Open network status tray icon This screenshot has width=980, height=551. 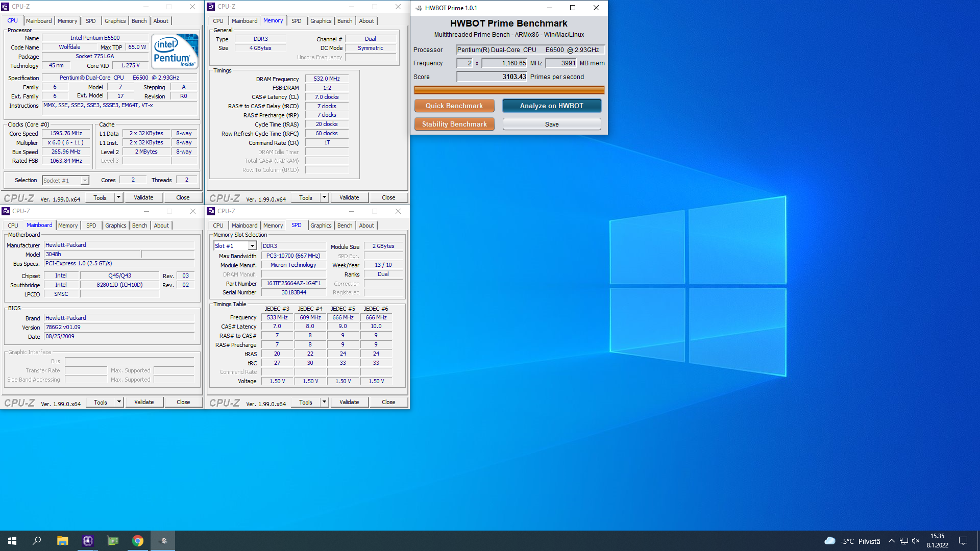click(x=903, y=541)
